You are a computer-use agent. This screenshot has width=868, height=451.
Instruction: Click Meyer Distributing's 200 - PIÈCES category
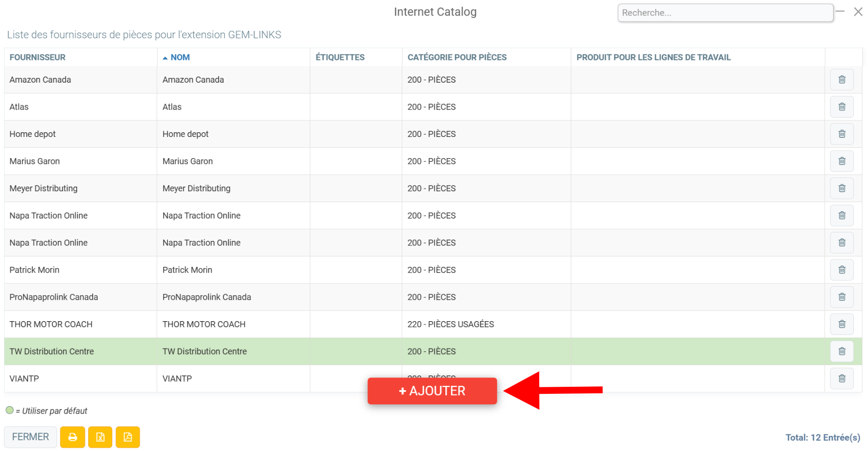(432, 188)
